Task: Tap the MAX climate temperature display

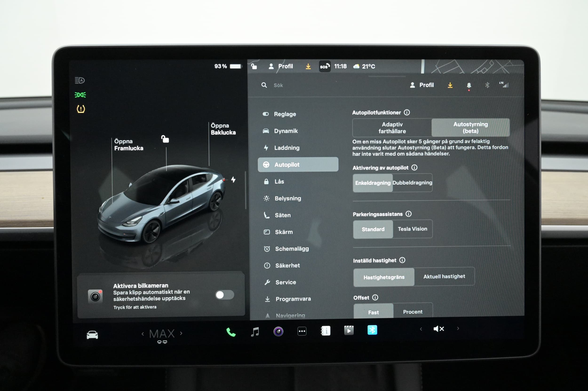Action: pos(162,334)
